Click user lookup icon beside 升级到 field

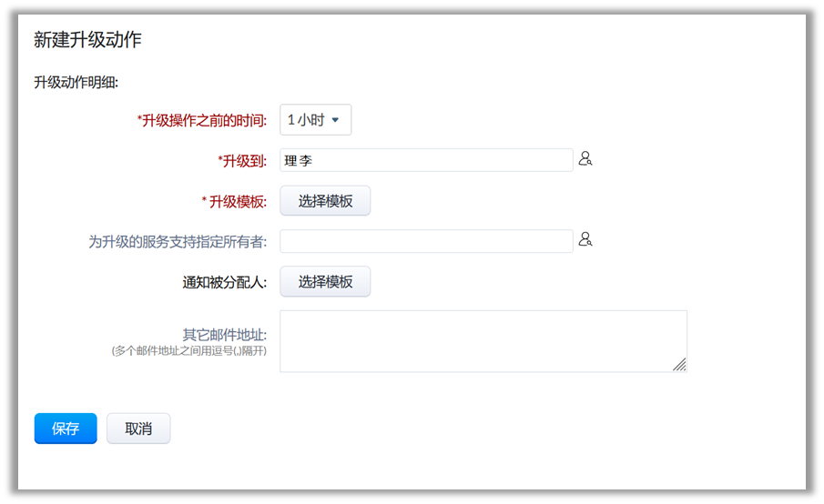pyautogui.click(x=585, y=160)
